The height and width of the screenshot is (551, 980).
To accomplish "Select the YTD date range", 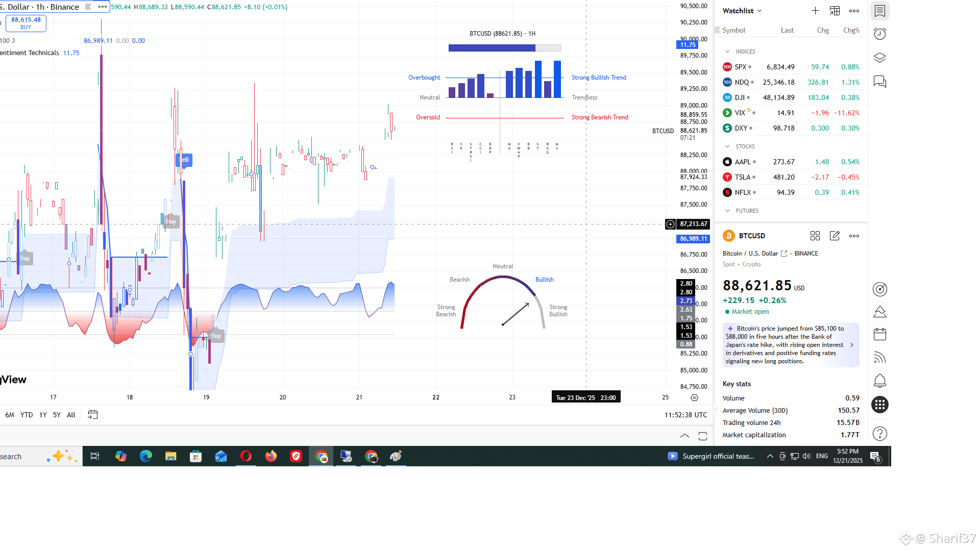I will point(27,415).
